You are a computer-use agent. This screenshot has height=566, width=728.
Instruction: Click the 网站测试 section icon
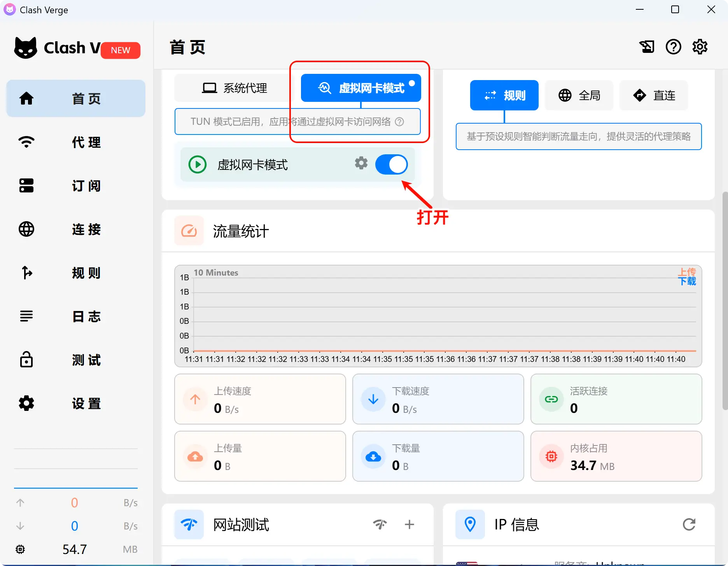(x=189, y=524)
